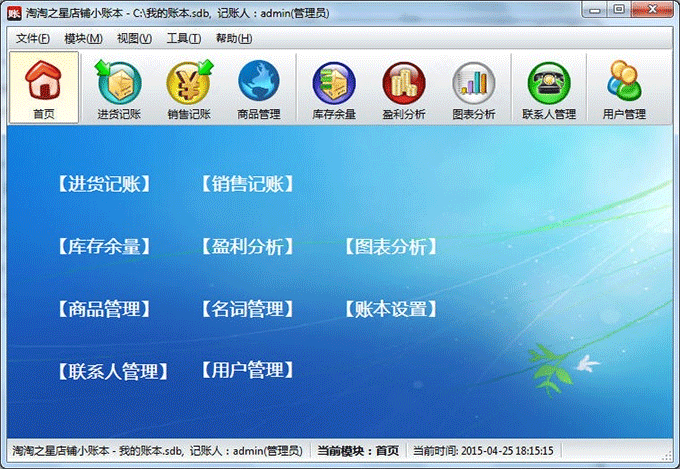This screenshot has width=680, height=469.
Task: Open the 盈利分析 coins icon
Action: (404, 90)
